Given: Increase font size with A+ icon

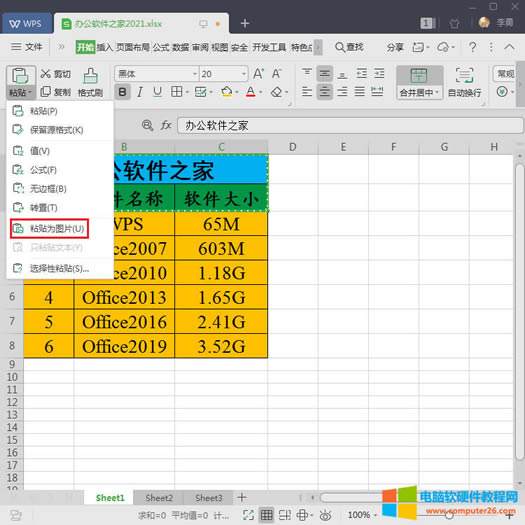Looking at the screenshot, I should 258,74.
